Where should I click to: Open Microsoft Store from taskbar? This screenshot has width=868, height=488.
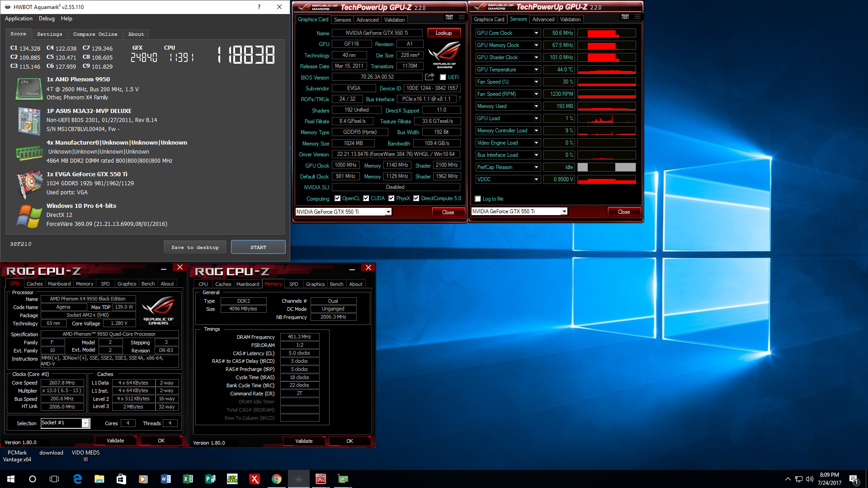coord(121,479)
